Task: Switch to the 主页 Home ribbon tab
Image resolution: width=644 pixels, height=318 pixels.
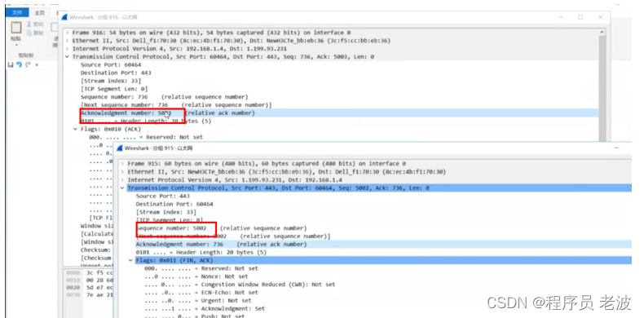Action: click(x=39, y=13)
